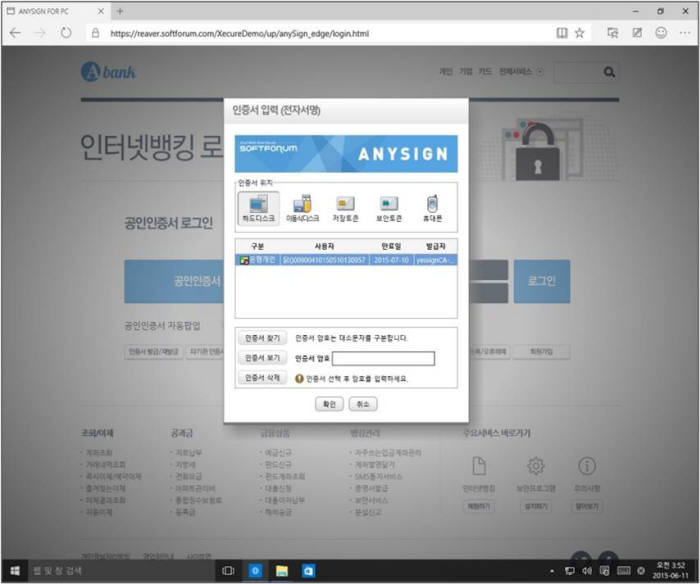Image resolution: width=700 pixels, height=584 pixels.
Task: Click the taskbar clock showing 2015-06-11
Action: coord(671,571)
